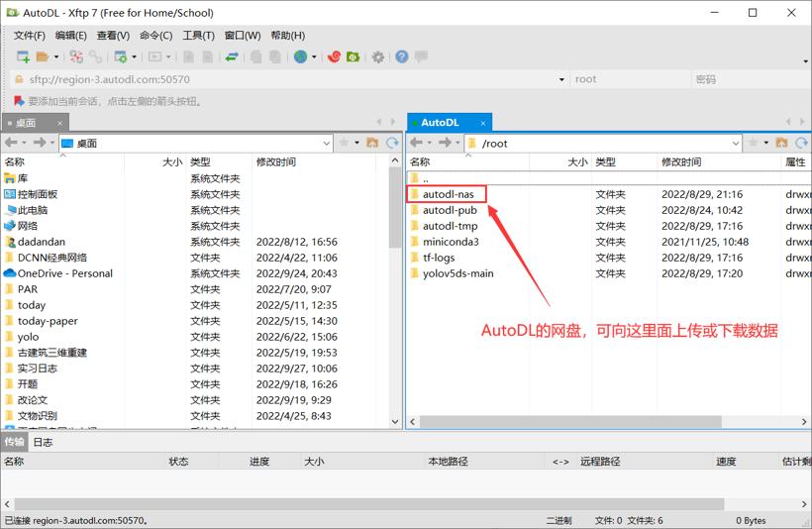Viewport: 812px width, 529px height.
Task: Select the yolov5ds-main remote folder
Action: tap(457, 273)
